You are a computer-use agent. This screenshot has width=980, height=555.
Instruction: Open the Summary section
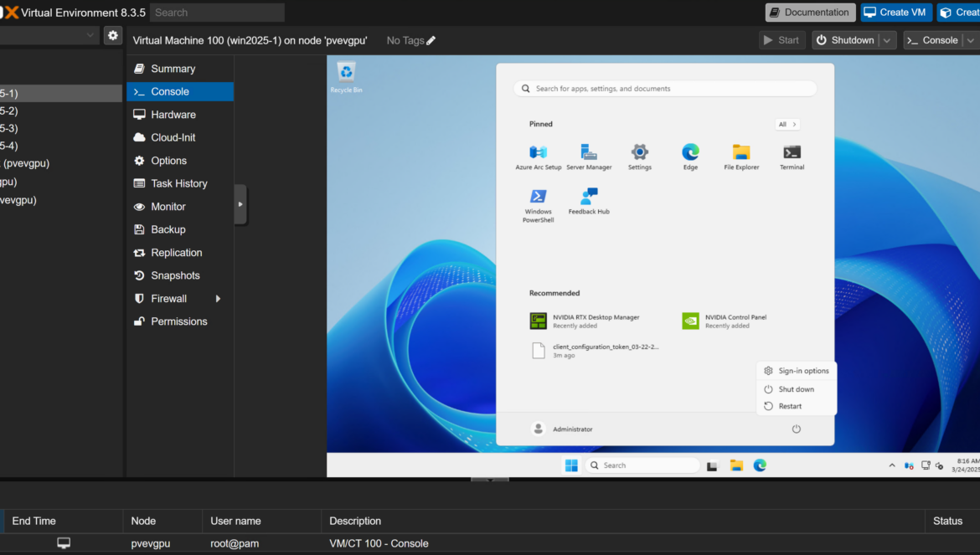coord(180,69)
